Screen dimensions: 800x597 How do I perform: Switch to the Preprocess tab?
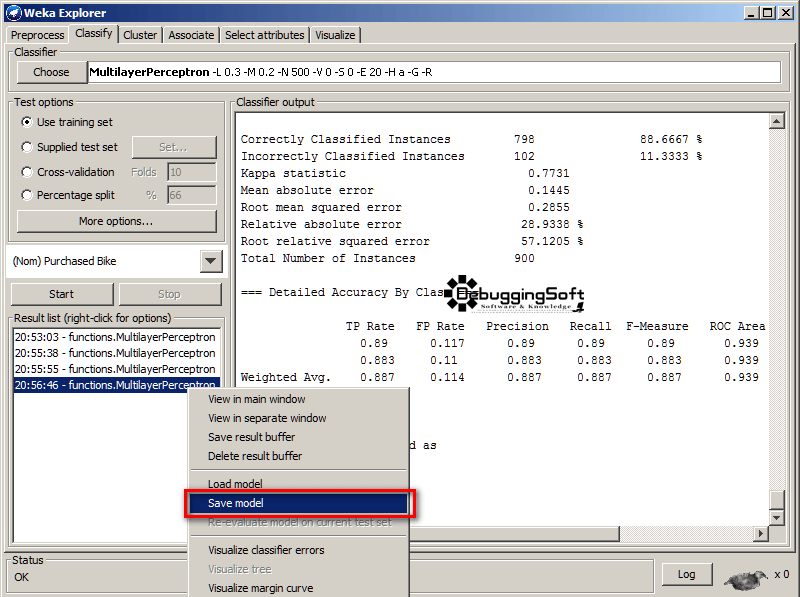click(x=37, y=35)
